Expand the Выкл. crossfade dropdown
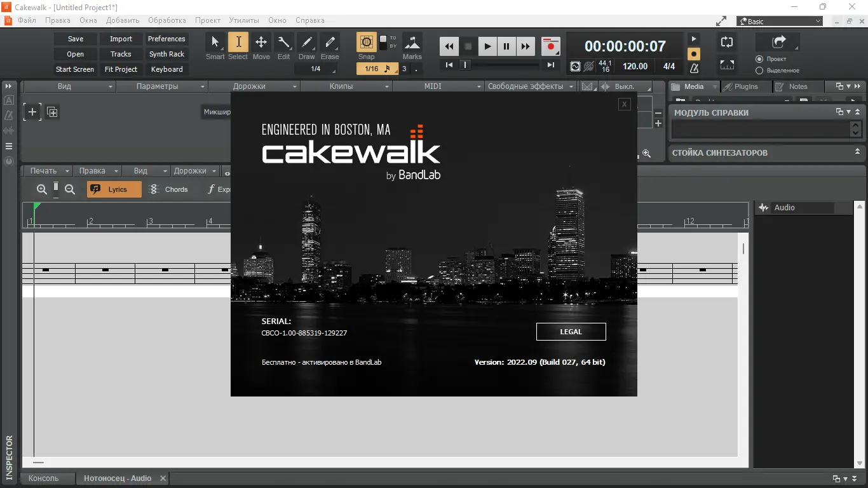Viewport: 868px width, 488px height. (625, 86)
